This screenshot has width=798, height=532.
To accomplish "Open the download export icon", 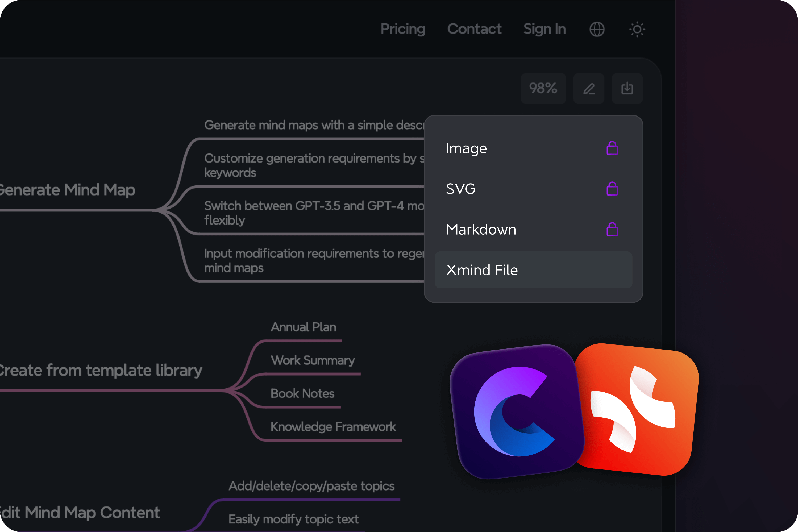I will pos(627,89).
